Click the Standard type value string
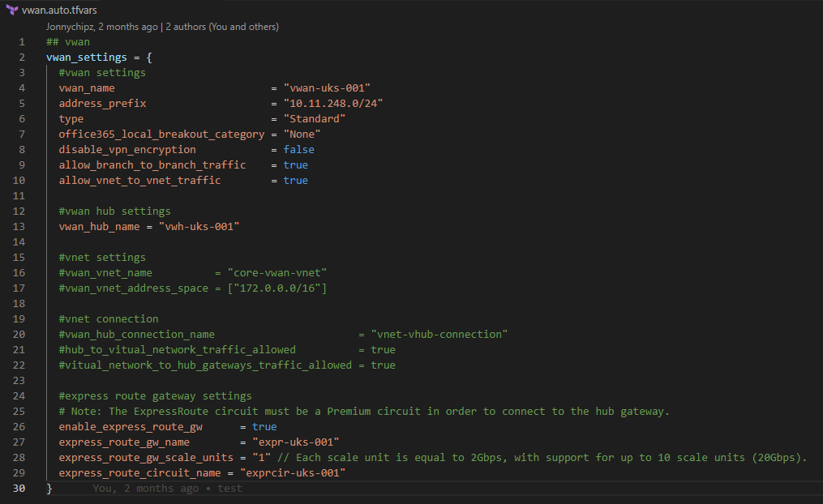Screen dimensions: 823x504 315,118
